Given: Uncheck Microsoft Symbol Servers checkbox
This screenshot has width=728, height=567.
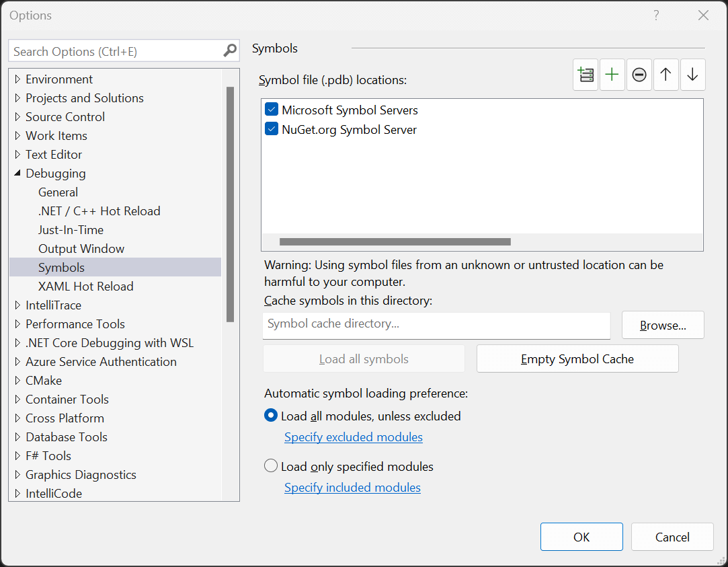Looking at the screenshot, I should click(272, 110).
